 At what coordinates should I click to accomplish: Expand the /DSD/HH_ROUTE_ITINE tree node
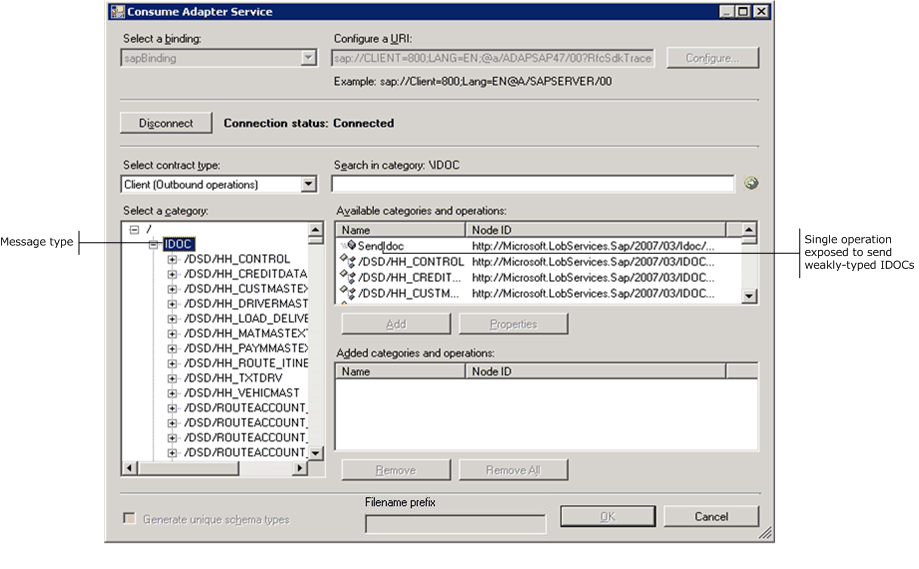pos(172,363)
